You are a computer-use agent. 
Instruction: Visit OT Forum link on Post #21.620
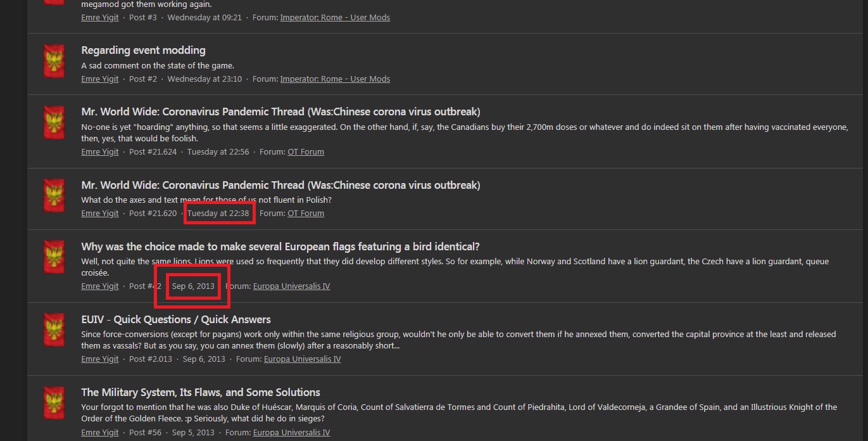point(306,214)
